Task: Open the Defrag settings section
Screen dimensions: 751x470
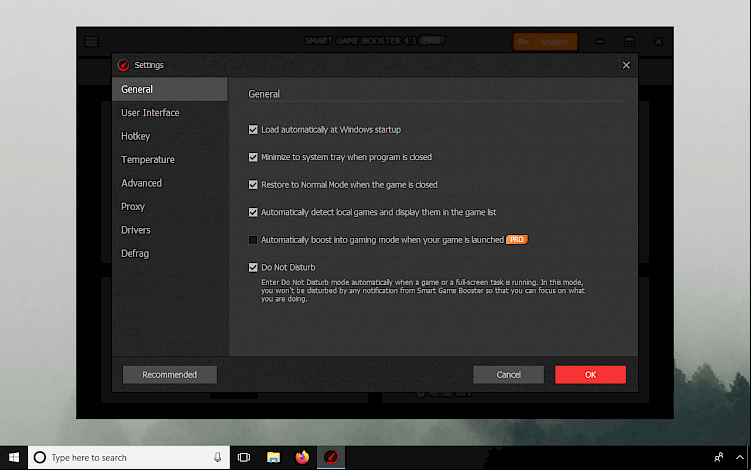Action: [x=170, y=253]
